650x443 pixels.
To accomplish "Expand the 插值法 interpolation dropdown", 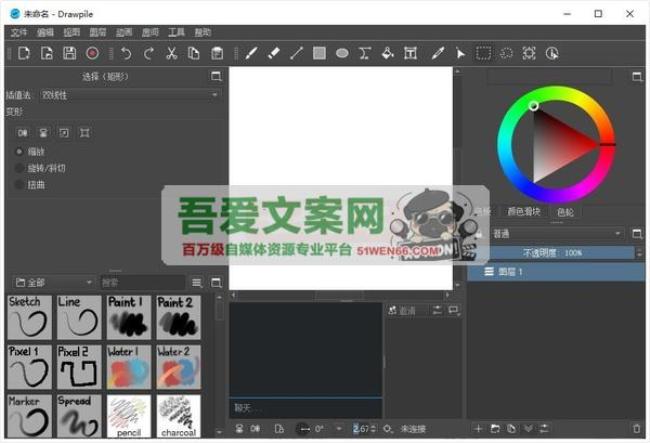I will pyautogui.click(x=130, y=95).
